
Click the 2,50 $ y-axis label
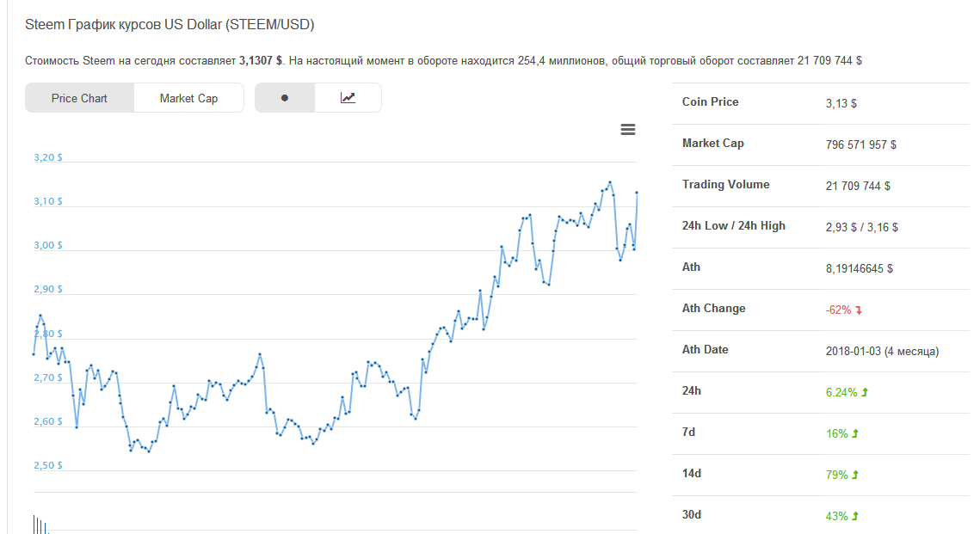[x=48, y=464]
